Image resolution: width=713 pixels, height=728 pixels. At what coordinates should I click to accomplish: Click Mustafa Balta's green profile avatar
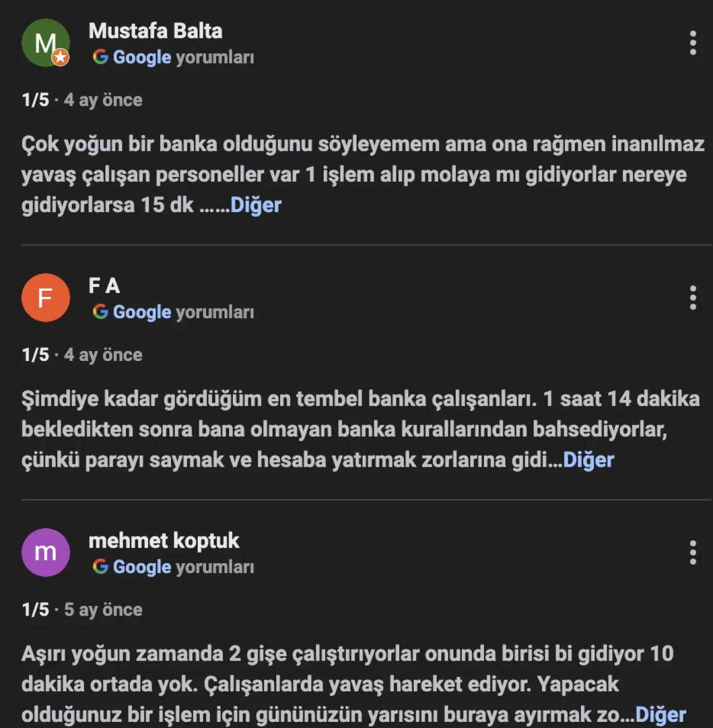(43, 41)
